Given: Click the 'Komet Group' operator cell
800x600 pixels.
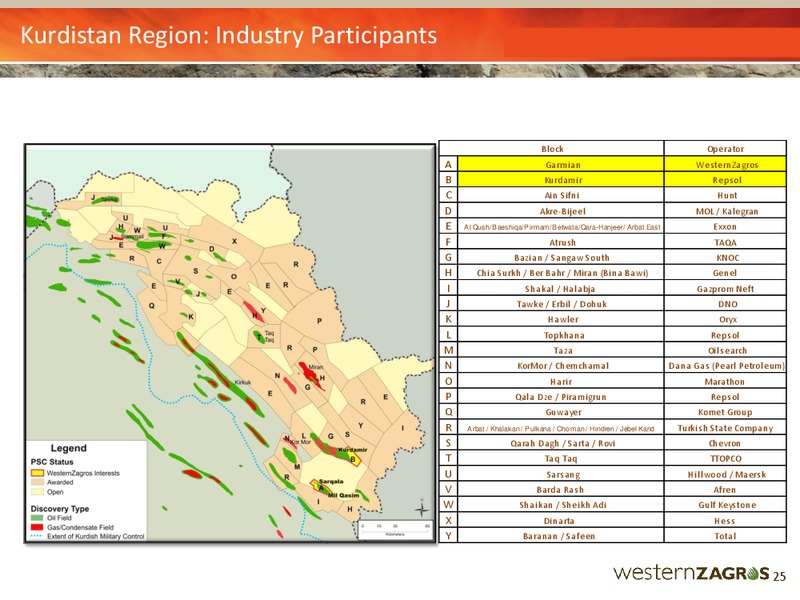Looking at the screenshot, I should coord(725,412).
